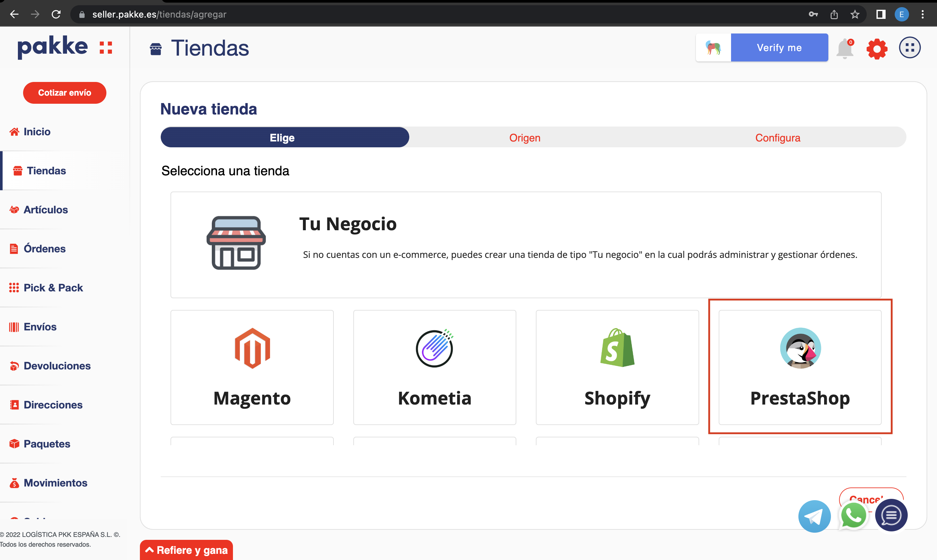The width and height of the screenshot is (937, 560).
Task: Go to the Configura step tab
Action: point(777,138)
